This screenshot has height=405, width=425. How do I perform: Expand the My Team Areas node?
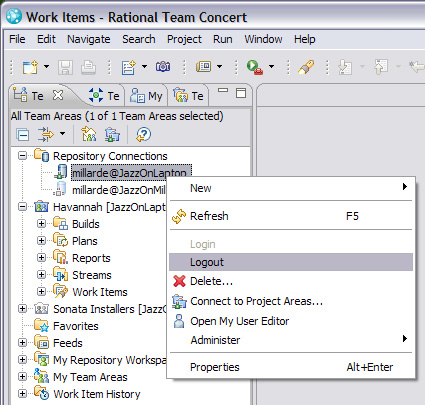pyautogui.click(x=23, y=377)
